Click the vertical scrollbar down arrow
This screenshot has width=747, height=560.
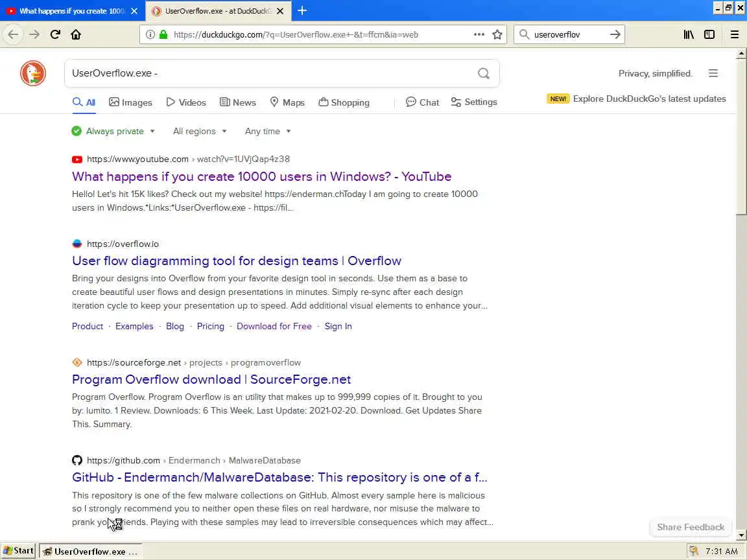(741, 535)
